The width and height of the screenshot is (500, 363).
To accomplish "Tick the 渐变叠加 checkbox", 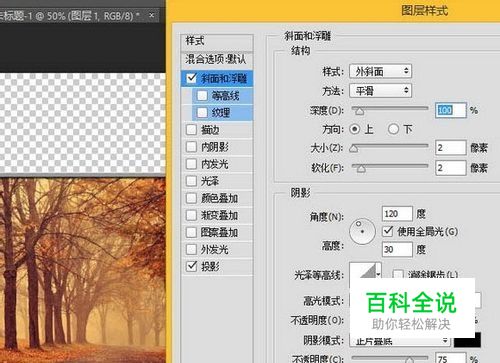I will [x=191, y=215].
